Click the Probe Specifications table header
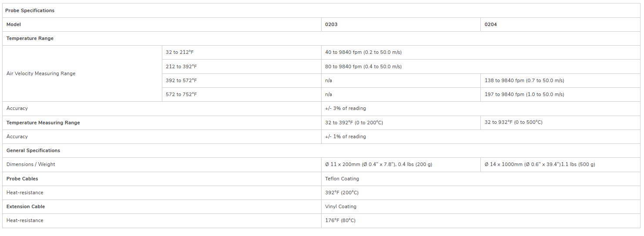 coord(30,10)
